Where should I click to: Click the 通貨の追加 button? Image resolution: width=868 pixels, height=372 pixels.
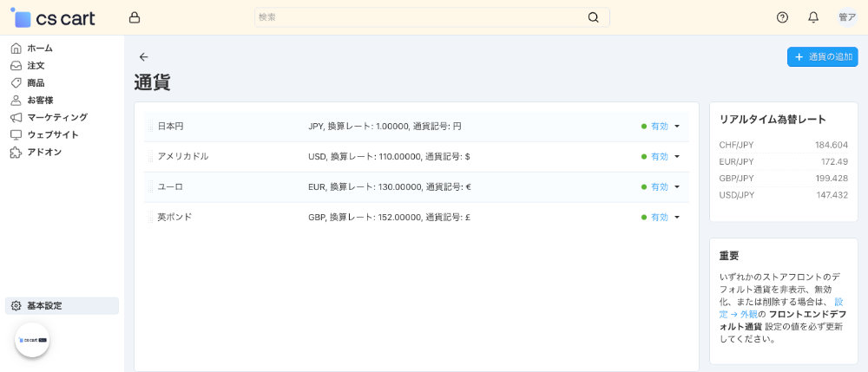[822, 57]
